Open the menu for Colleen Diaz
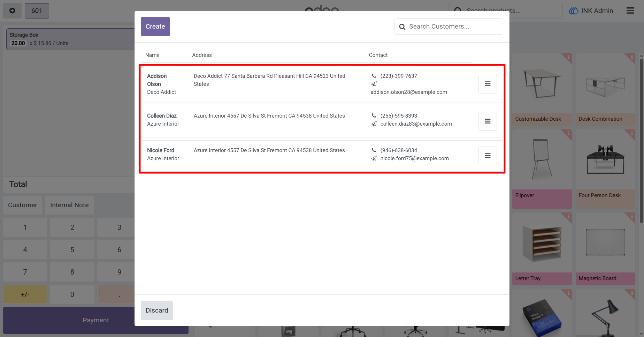Viewport: 644px width, 337px height. click(x=488, y=121)
